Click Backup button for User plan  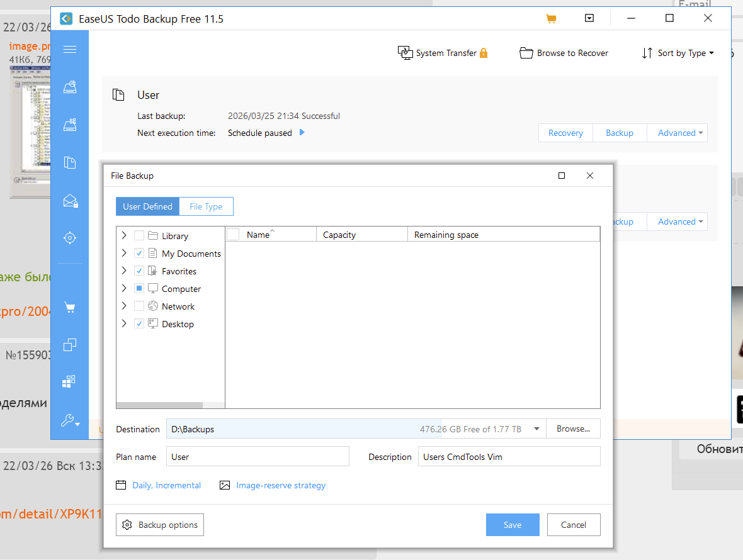620,133
